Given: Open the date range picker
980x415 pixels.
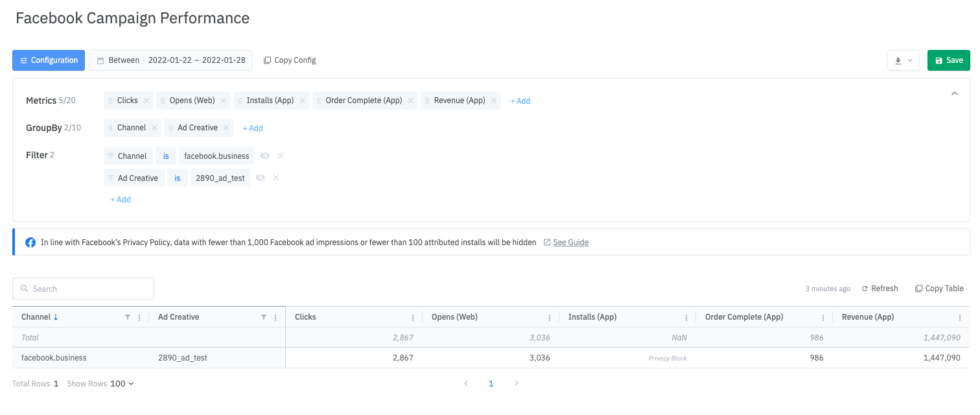Looking at the screenshot, I should tap(171, 60).
